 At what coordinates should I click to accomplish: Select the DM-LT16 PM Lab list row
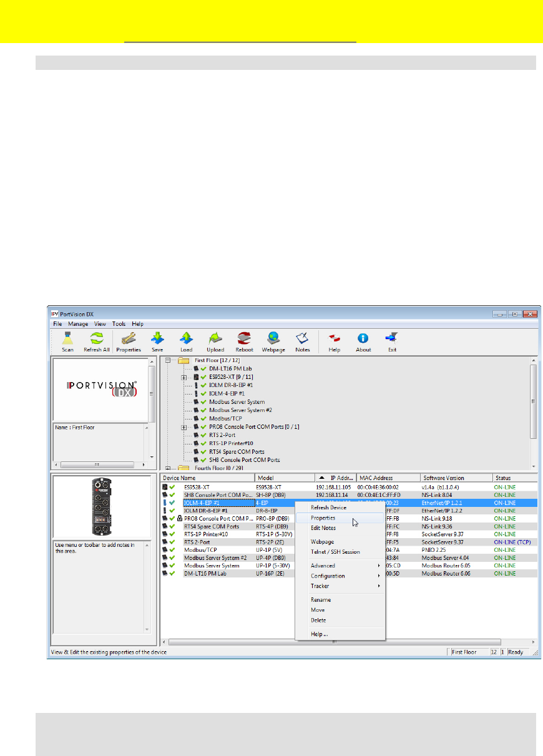[348, 573]
